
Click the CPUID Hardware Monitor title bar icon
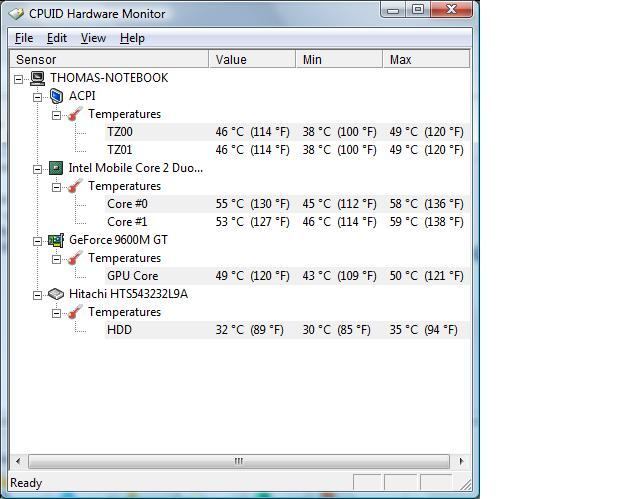pos(16,13)
